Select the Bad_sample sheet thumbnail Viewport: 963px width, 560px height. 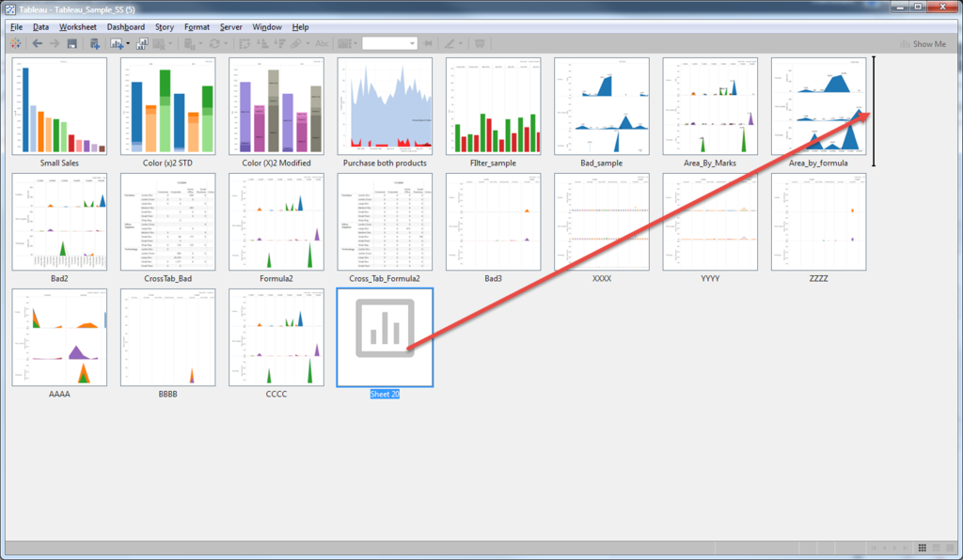click(x=602, y=106)
